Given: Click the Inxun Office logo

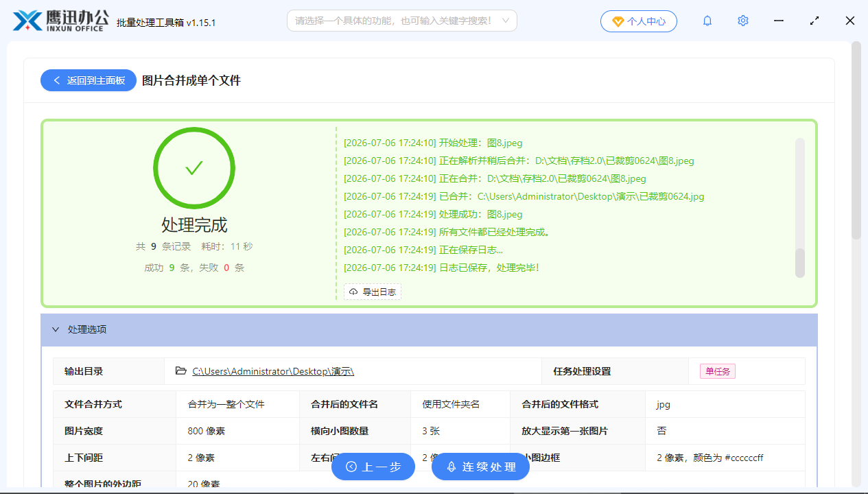Looking at the screenshot, I should [x=60, y=21].
